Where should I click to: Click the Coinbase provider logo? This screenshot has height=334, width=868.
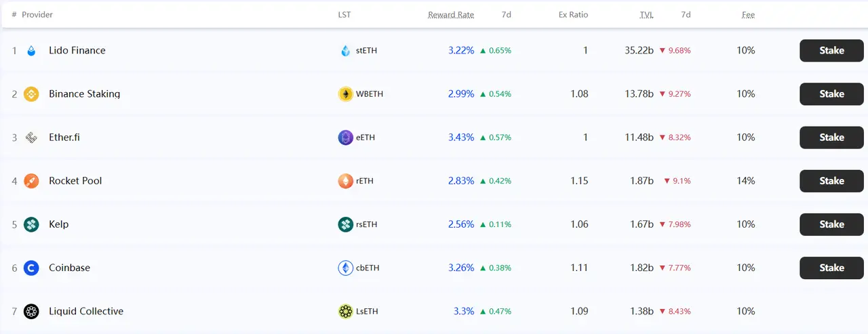(31, 268)
